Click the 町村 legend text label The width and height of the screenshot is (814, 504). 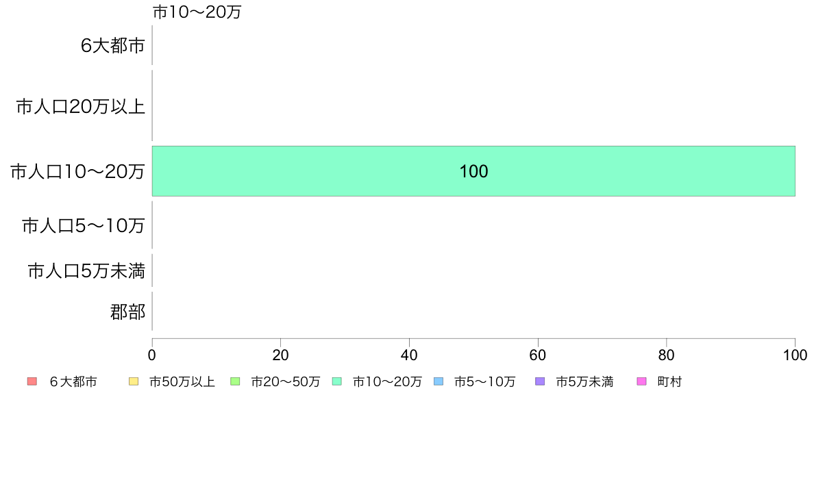click(669, 382)
